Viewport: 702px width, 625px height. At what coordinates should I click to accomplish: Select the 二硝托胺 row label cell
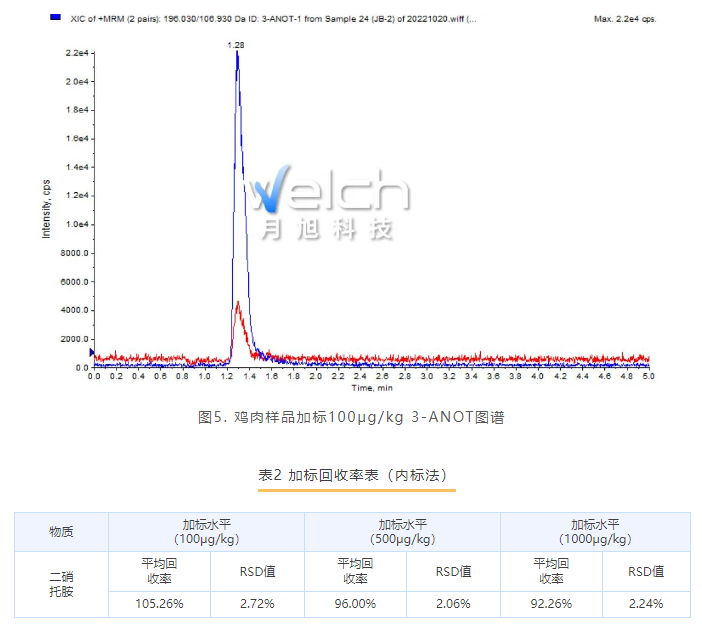click(x=61, y=584)
